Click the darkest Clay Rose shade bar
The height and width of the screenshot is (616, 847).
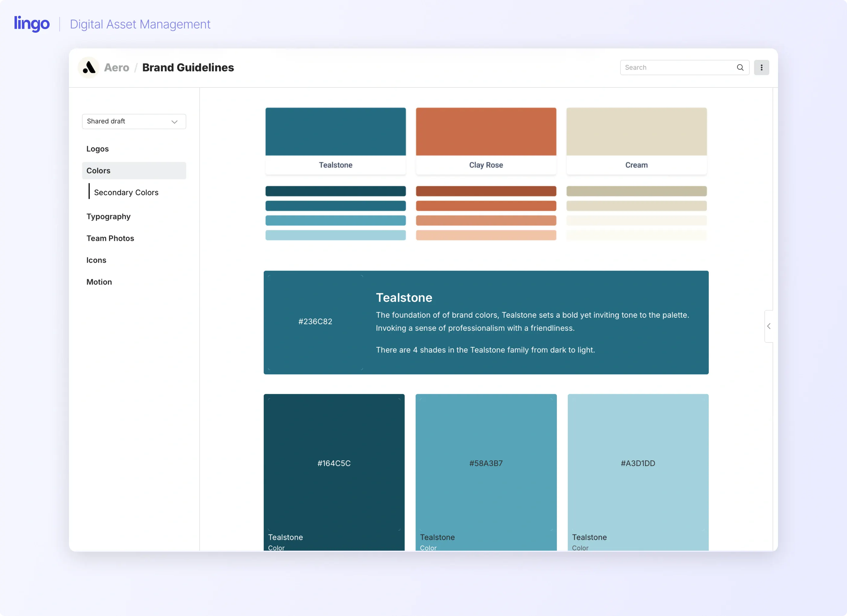pyautogui.click(x=486, y=191)
